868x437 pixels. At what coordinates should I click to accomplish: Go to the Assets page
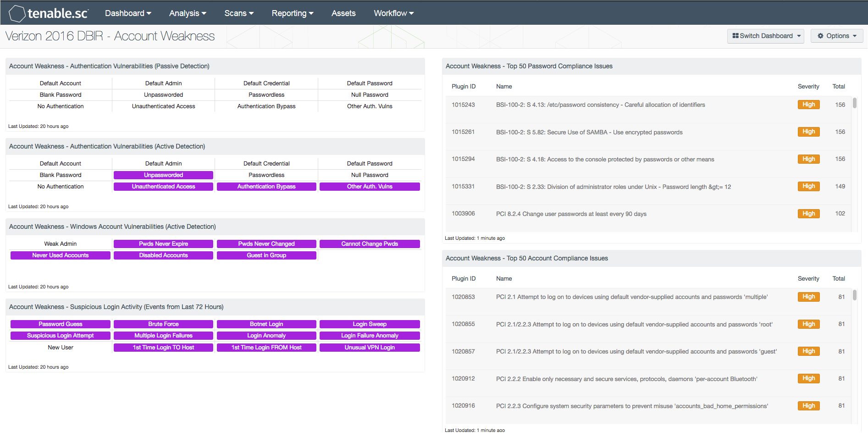pyautogui.click(x=343, y=13)
